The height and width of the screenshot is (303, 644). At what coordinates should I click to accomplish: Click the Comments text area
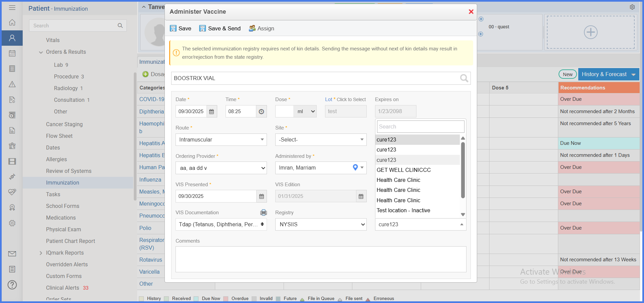(x=321, y=259)
